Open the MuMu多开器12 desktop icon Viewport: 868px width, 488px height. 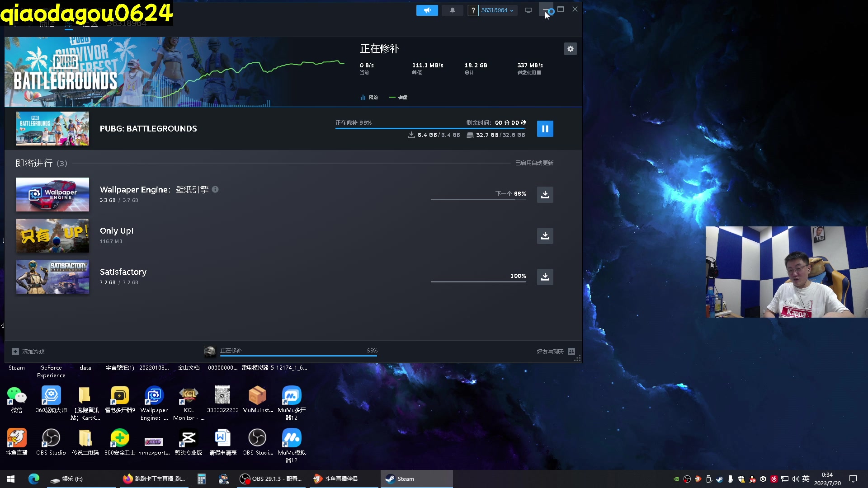click(292, 404)
